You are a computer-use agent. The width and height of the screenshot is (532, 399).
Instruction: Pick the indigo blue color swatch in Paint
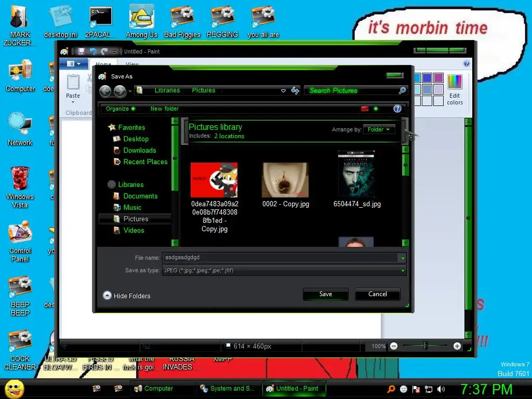427,78
